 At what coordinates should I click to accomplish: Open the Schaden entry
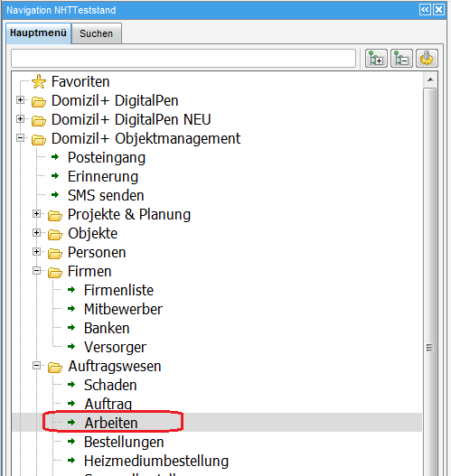tap(110, 386)
